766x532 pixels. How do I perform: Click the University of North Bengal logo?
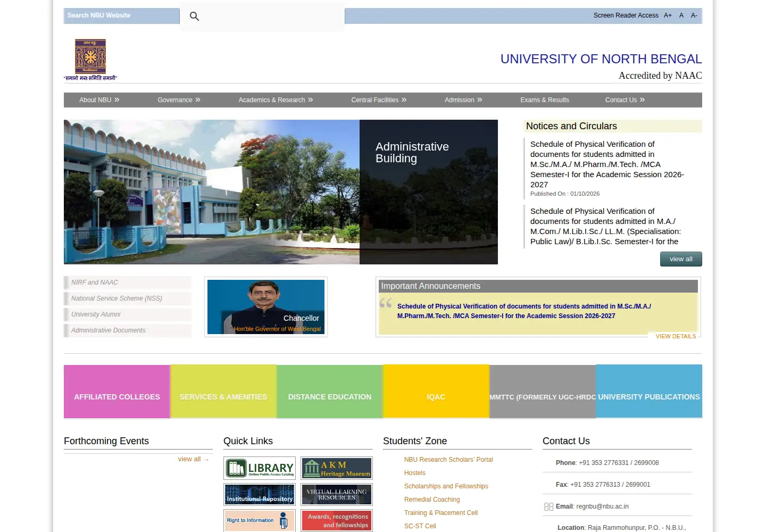[90, 60]
